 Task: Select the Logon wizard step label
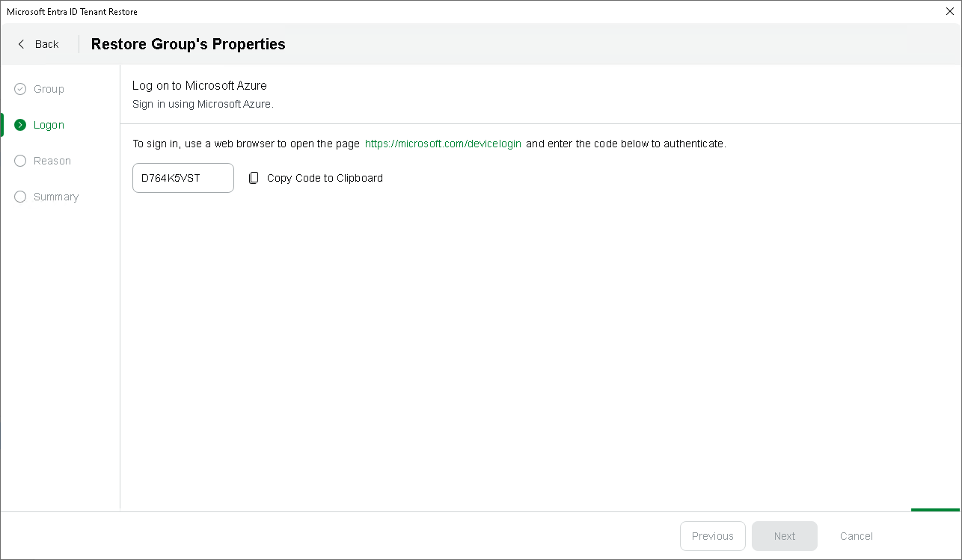point(49,125)
